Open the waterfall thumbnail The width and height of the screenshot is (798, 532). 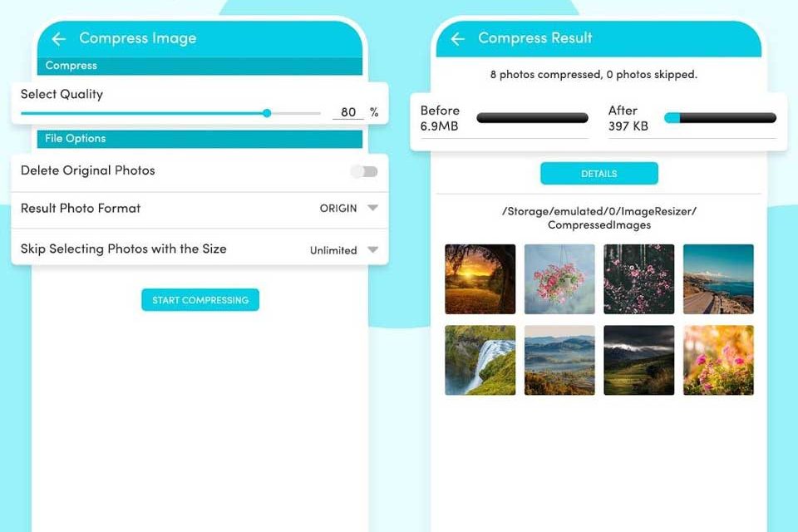tap(480, 361)
